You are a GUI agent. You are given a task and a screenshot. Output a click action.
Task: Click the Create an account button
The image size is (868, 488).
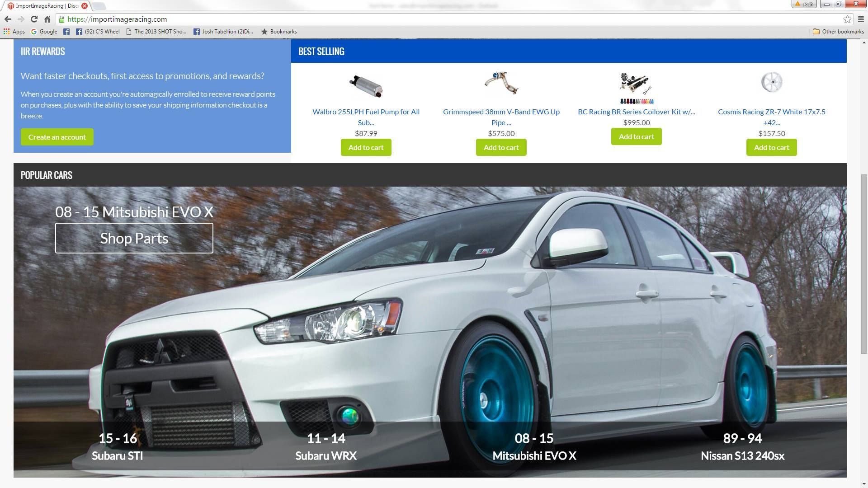point(57,137)
